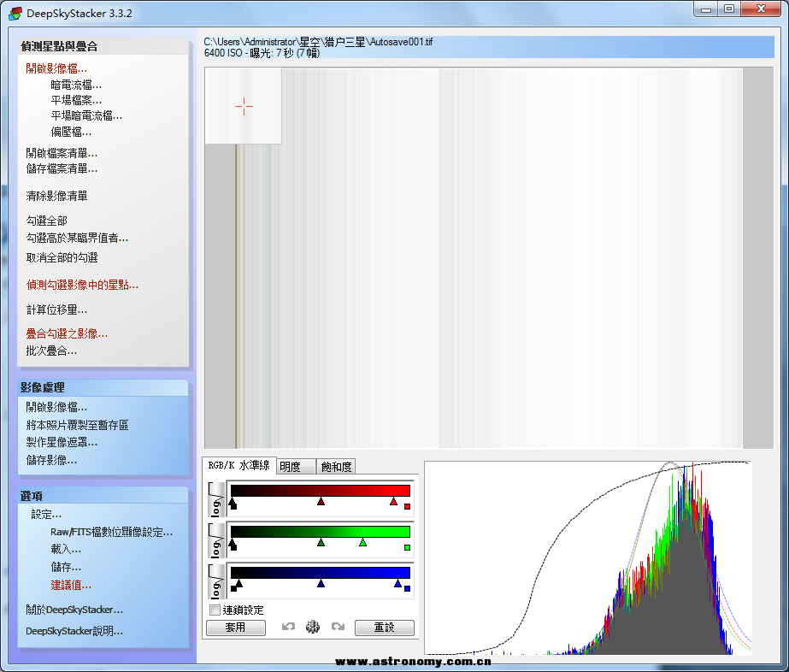The image size is (789, 672).
Task: Click 開啟影像檔... under 偵測星點與疊合
Action: tap(56, 68)
